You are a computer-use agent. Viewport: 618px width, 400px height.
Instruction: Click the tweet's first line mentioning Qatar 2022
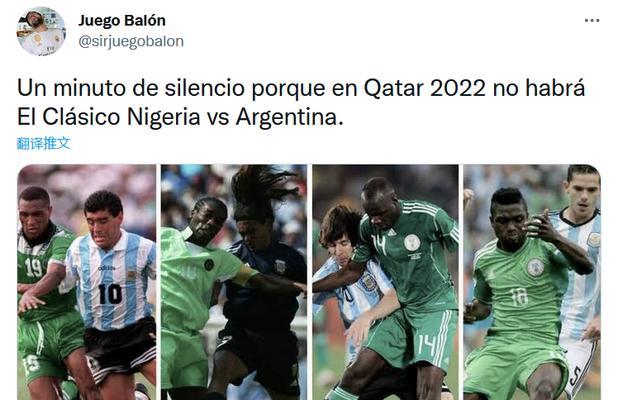click(x=301, y=88)
